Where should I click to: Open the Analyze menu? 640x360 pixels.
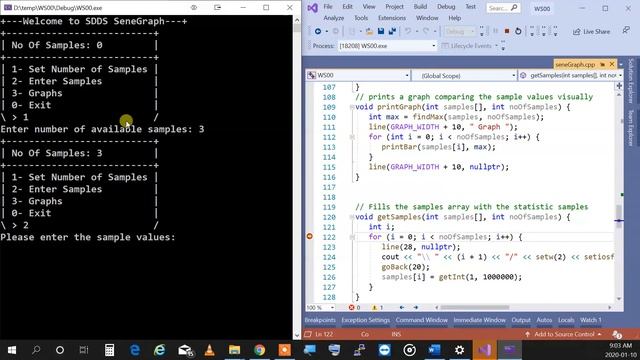tap(334, 18)
